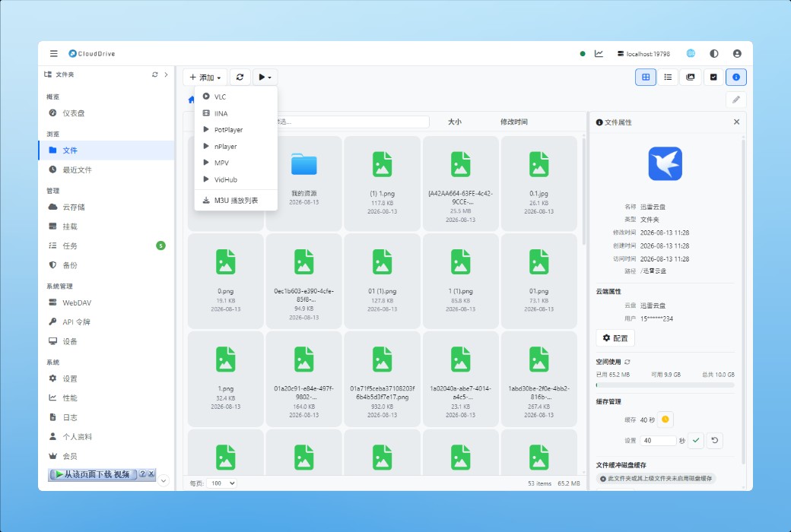
Task: Open the user account icon
Action: (737, 53)
